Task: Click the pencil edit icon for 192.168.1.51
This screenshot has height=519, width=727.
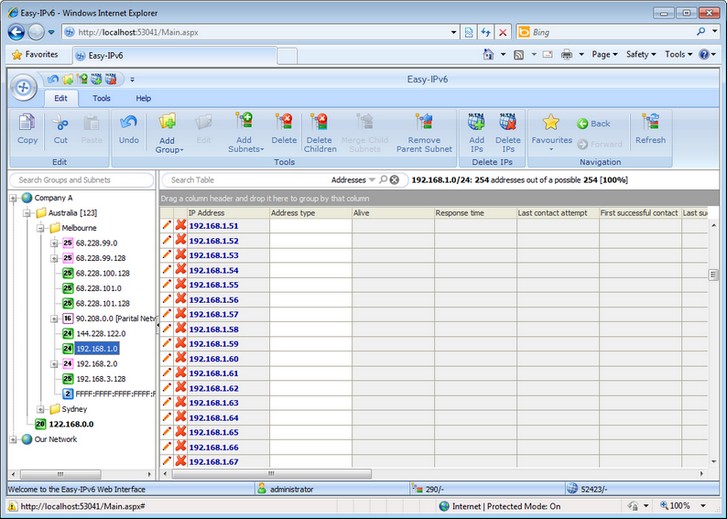Action: 166,225
